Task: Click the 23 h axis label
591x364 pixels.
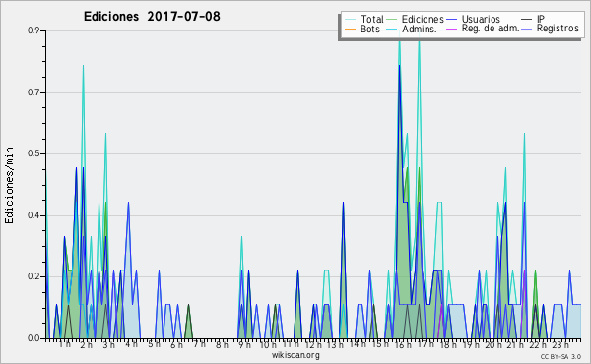Action: click(560, 344)
